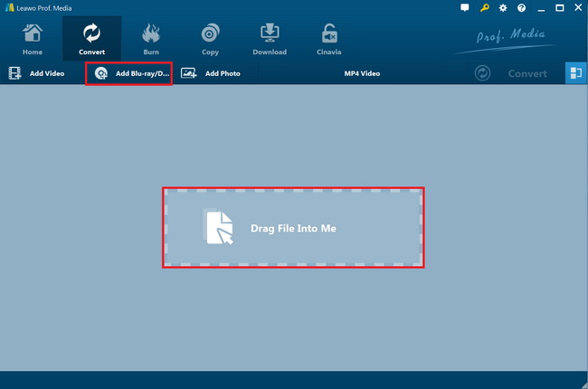The height and width of the screenshot is (389, 588).
Task: Click the Drag File Into Me area
Action: (293, 228)
